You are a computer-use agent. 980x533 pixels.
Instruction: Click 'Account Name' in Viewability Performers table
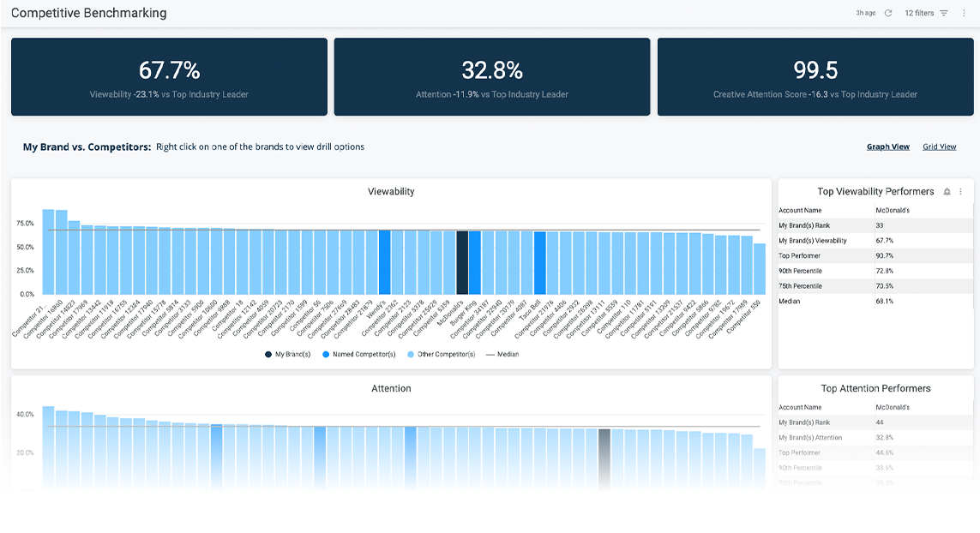tap(800, 211)
